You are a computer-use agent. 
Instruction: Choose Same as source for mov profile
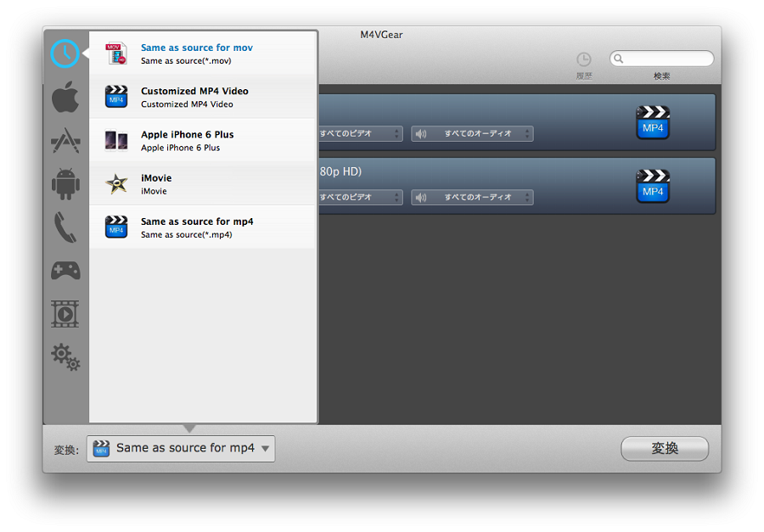tap(203, 53)
